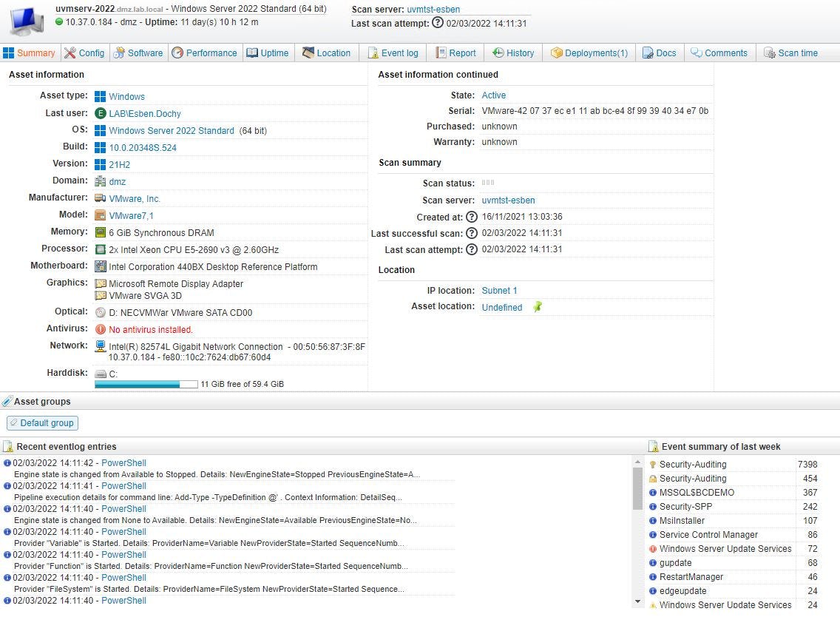Screen dimensions: 840x617
Task: Click scroll down arrow of event summary list
Action: tap(637, 601)
